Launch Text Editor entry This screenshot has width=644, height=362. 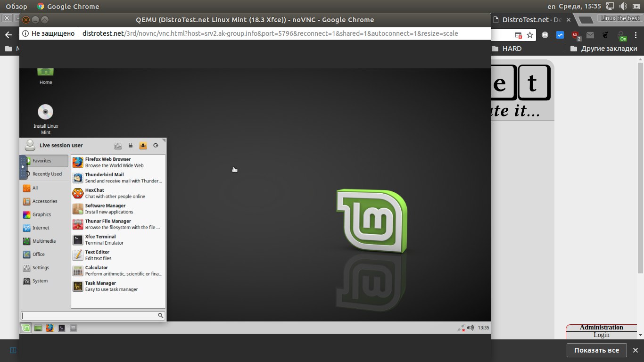coord(118,255)
